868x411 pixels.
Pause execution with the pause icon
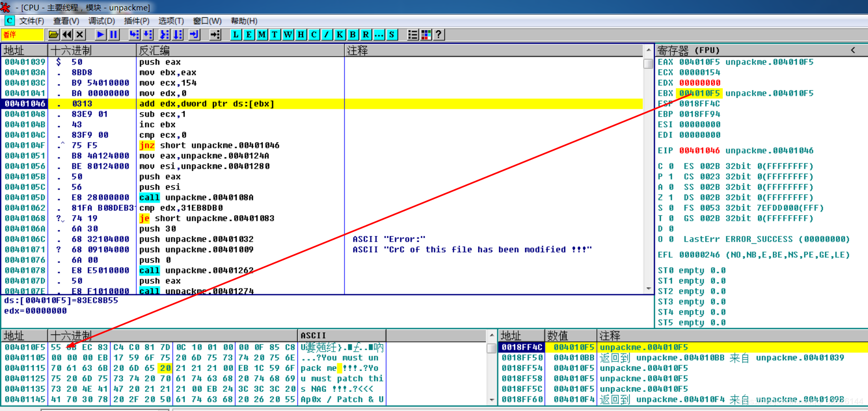pos(113,35)
